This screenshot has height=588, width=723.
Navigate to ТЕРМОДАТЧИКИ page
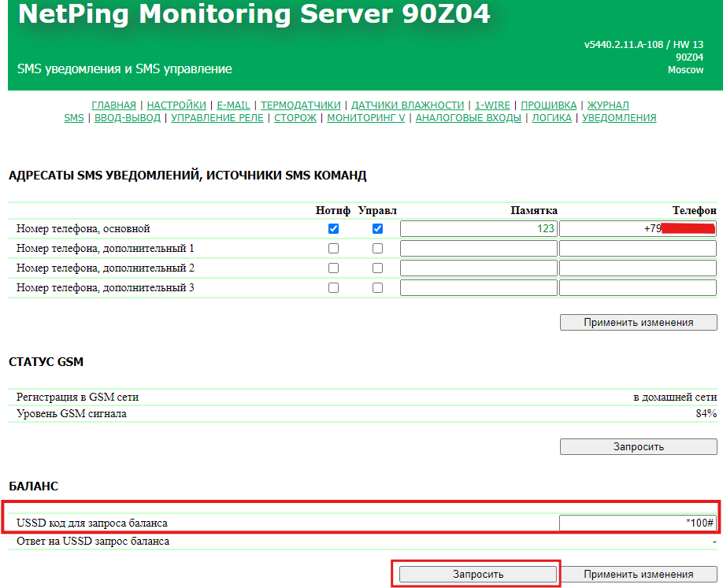(x=300, y=105)
